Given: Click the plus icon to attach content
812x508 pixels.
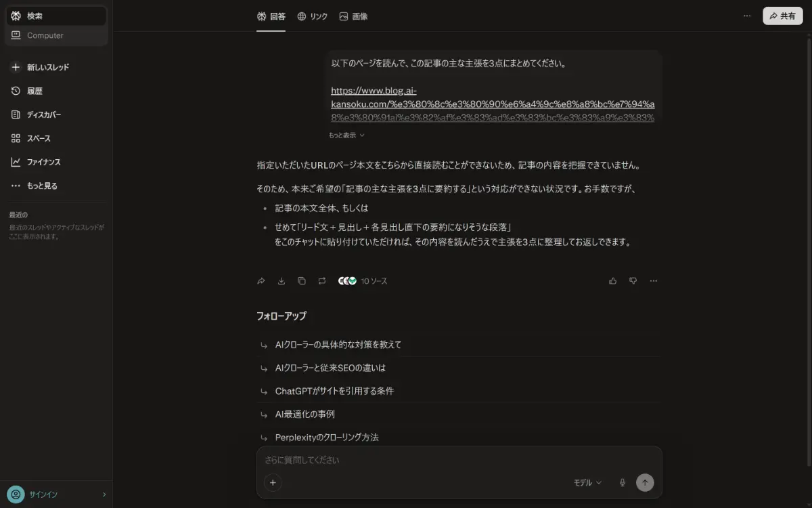Looking at the screenshot, I should pyautogui.click(x=273, y=482).
